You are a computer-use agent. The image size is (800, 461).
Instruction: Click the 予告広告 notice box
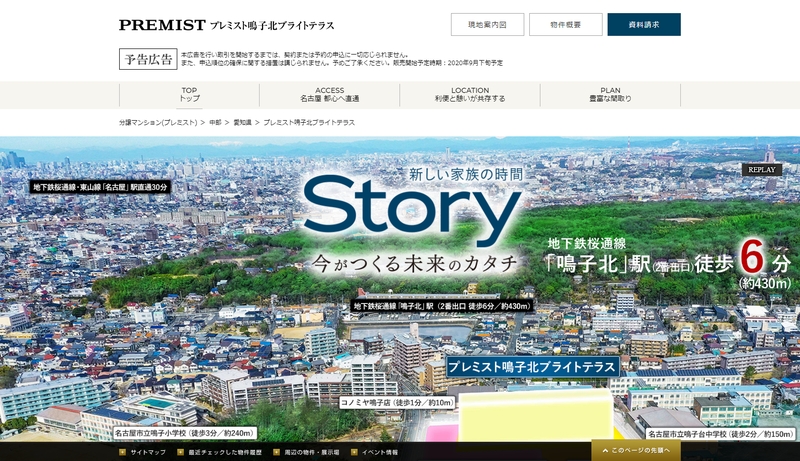pos(148,59)
